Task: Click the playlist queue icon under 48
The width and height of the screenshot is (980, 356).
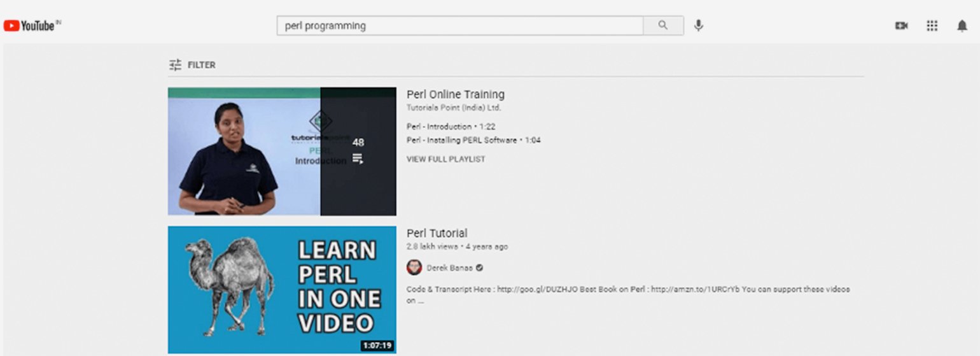Action: pyautogui.click(x=358, y=159)
